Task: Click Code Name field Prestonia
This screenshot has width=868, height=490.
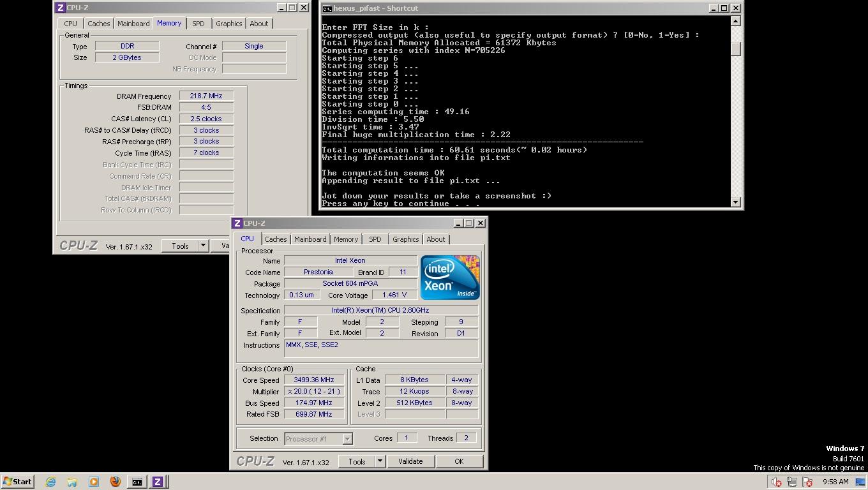Action: [x=318, y=272]
